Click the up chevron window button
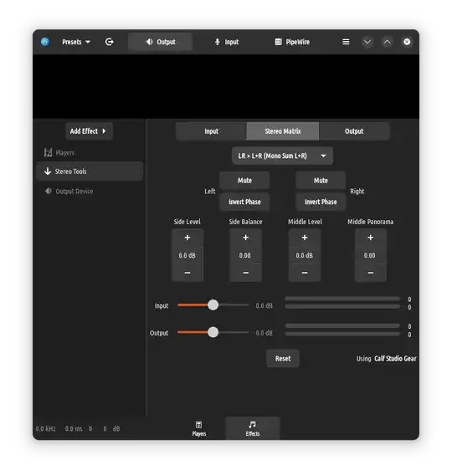452x476 pixels. click(387, 42)
